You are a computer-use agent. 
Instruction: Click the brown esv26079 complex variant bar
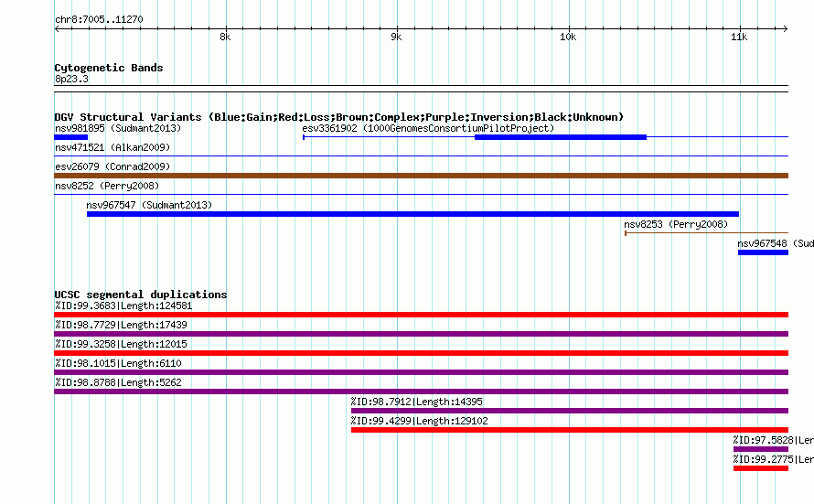tap(421, 176)
